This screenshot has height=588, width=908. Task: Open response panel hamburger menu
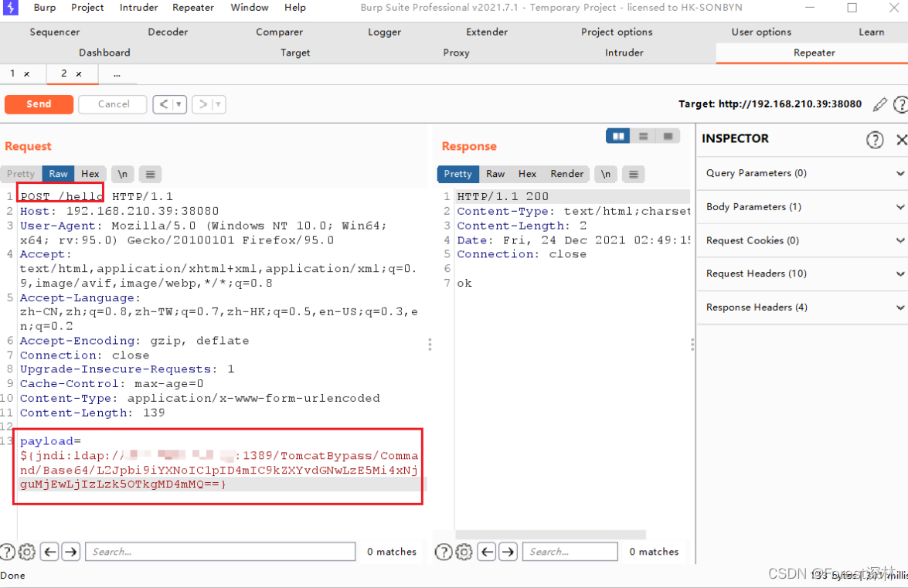click(x=634, y=174)
